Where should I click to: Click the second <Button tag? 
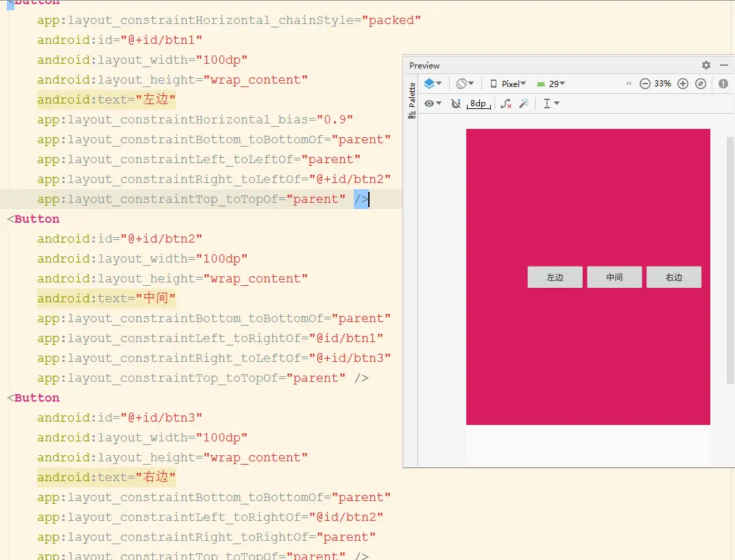point(34,219)
